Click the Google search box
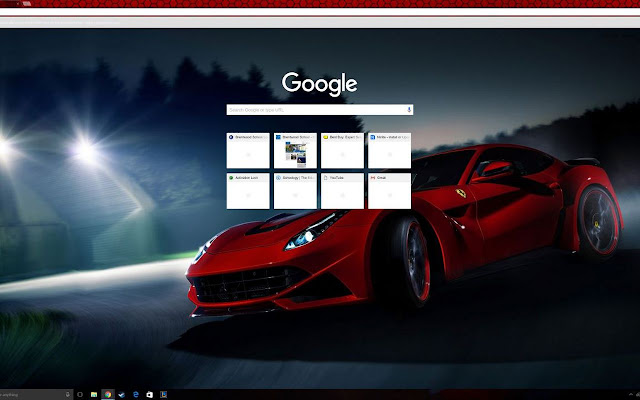The height and width of the screenshot is (400, 640). pyautogui.click(x=320, y=110)
